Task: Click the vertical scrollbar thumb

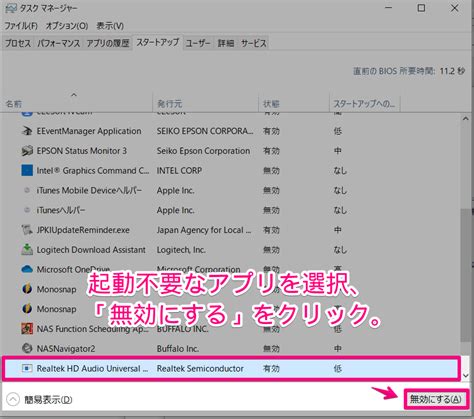Action: pos(466,275)
